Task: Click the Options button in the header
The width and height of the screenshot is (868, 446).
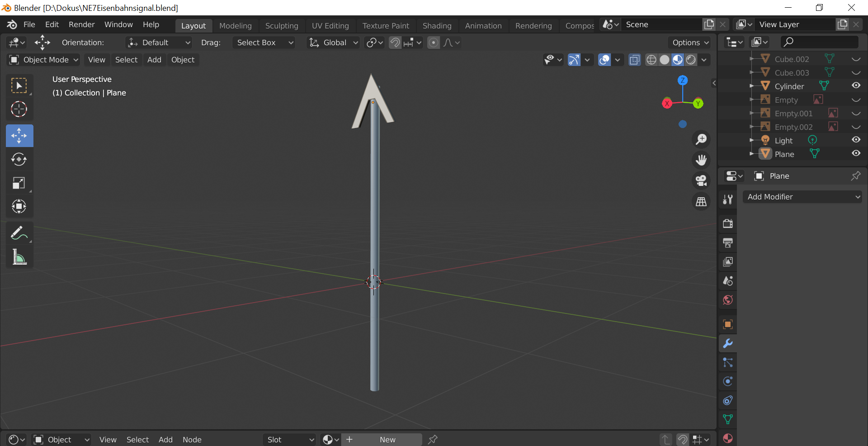Action: pos(690,43)
